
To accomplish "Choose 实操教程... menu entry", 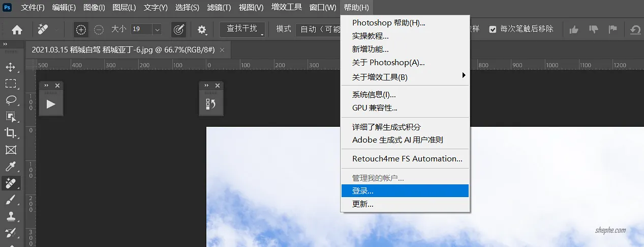I will click(x=405, y=36).
